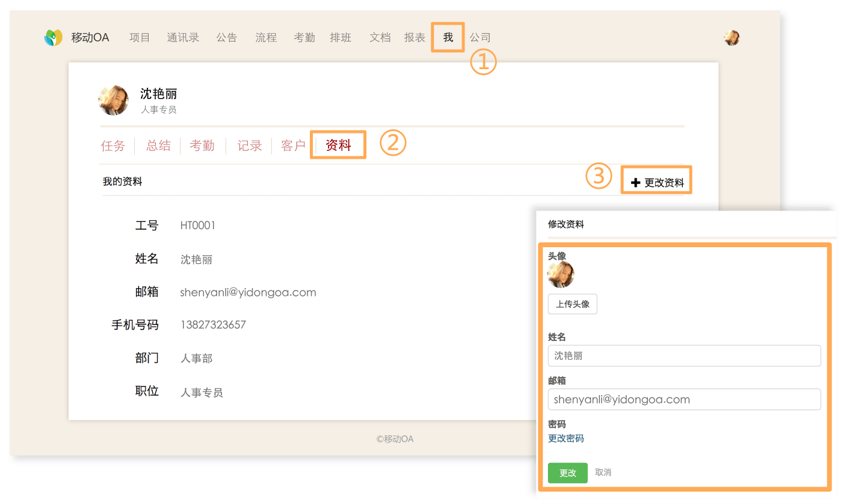Click 沈艳丽 profile photo in header
Viewport: 858px width, 504px height.
113,100
